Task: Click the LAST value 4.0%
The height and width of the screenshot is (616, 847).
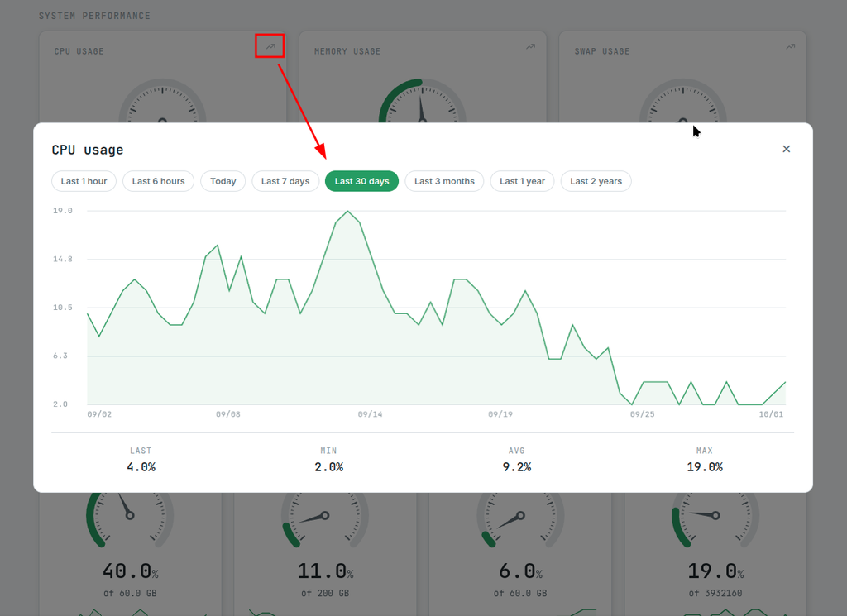Action: (141, 467)
